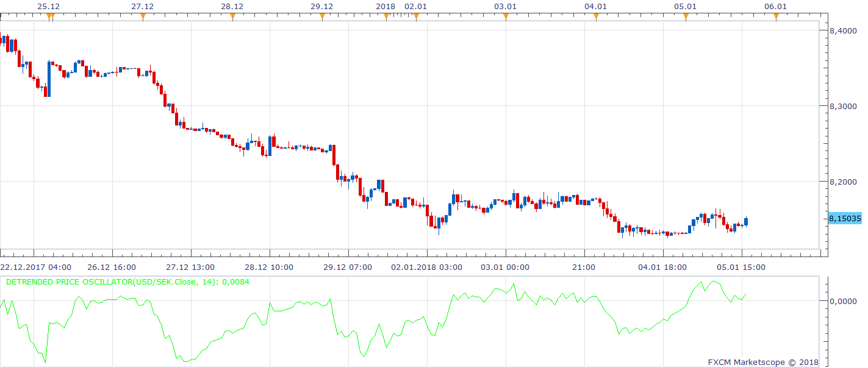
Task: Click the orange marker below the 2018 label
Action: tap(386, 17)
